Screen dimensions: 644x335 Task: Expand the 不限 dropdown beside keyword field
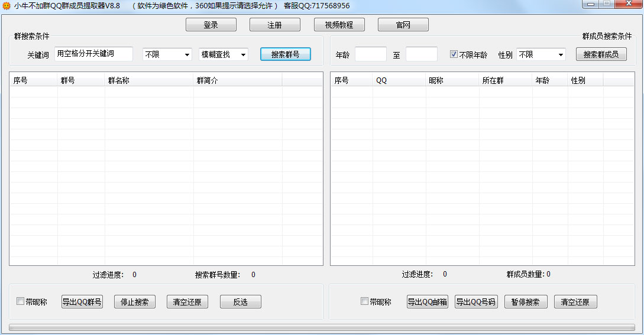[167, 54]
